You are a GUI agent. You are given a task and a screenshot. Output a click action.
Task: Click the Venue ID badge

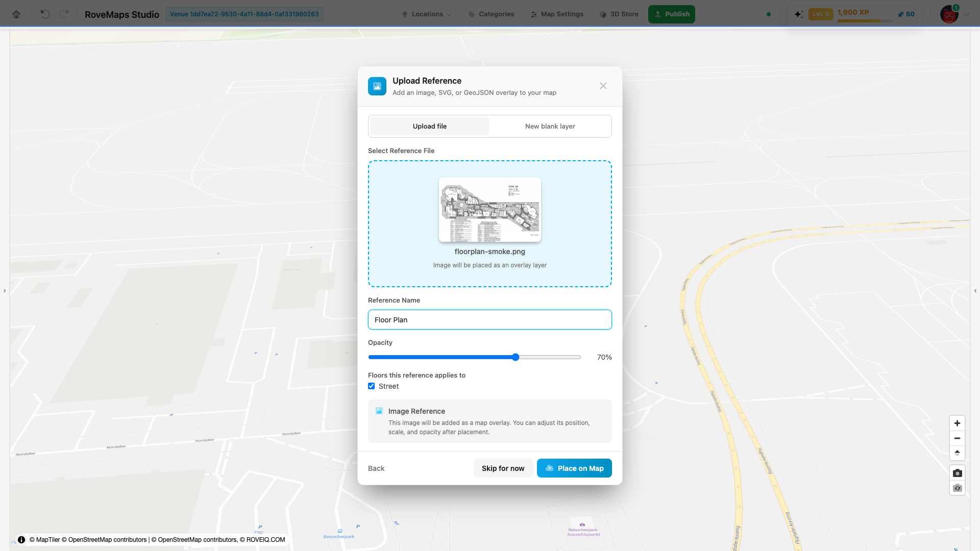[x=244, y=14]
